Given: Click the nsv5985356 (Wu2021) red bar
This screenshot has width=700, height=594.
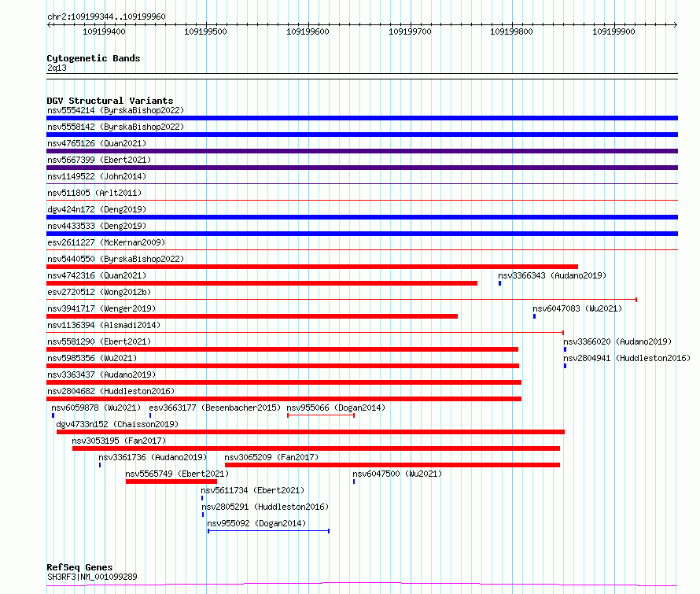Looking at the screenshot, I should click(x=282, y=366).
